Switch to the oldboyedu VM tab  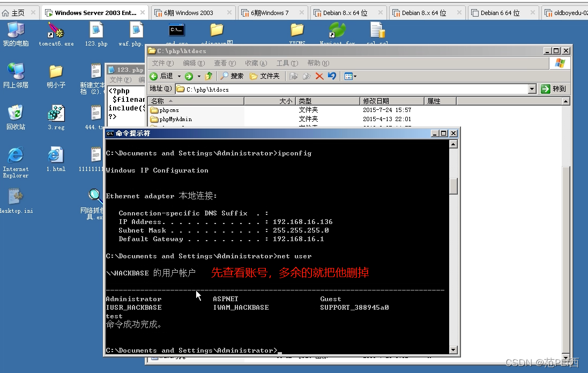coord(566,13)
